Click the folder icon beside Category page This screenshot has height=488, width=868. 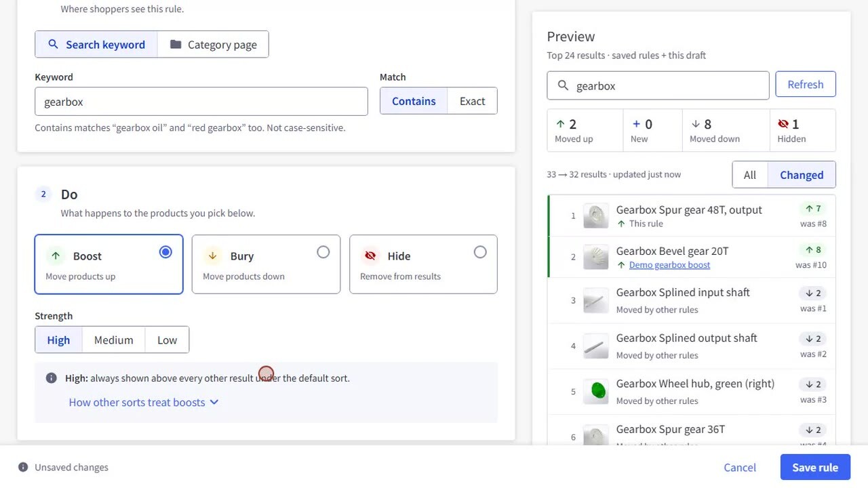[x=176, y=45]
